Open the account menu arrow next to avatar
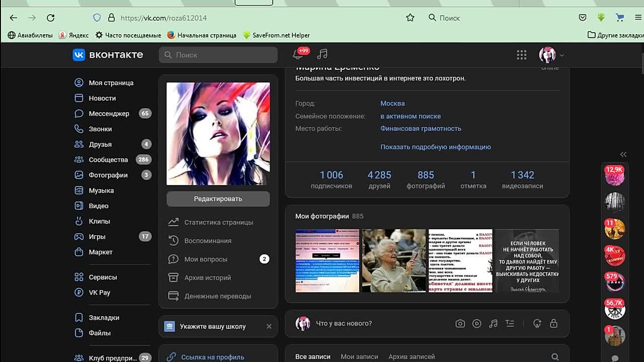The width and height of the screenshot is (644, 362). click(x=562, y=55)
